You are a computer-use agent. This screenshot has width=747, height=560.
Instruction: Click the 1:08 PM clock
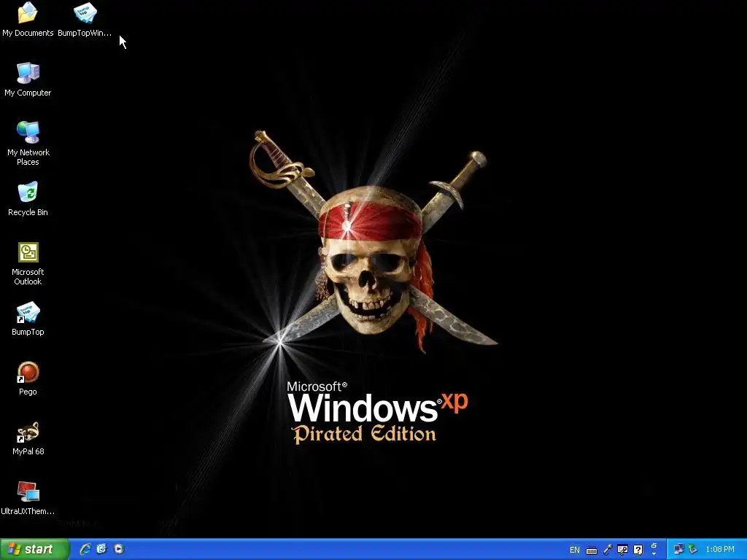[x=720, y=550]
